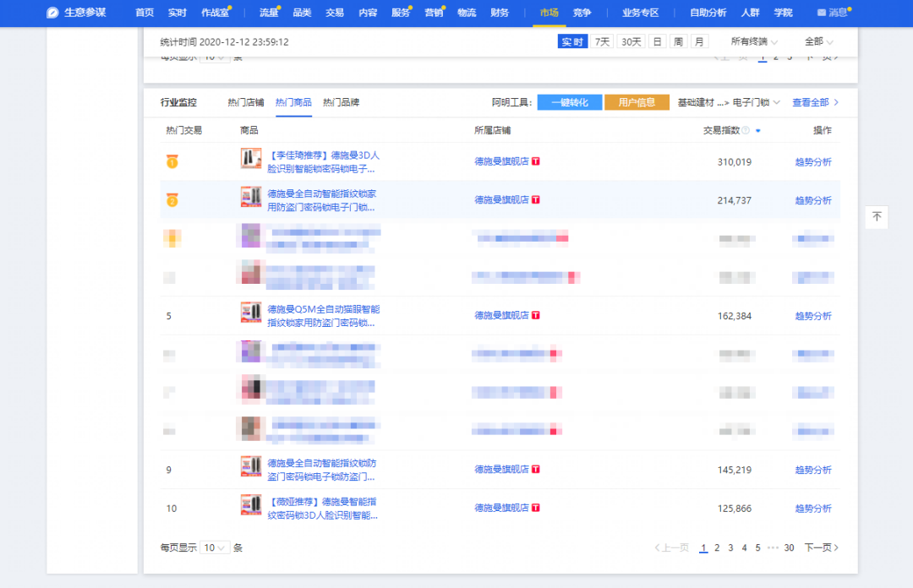Click the gold rank 1 medal icon

point(172,162)
